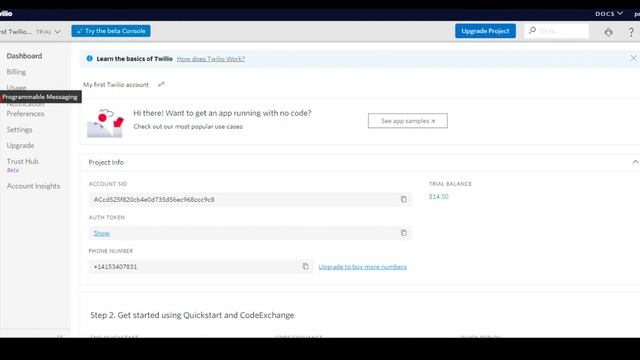This screenshot has height=360, width=640.
Task: Click Step 2 Quickstart and CodeExchange heading
Action: 192,315
